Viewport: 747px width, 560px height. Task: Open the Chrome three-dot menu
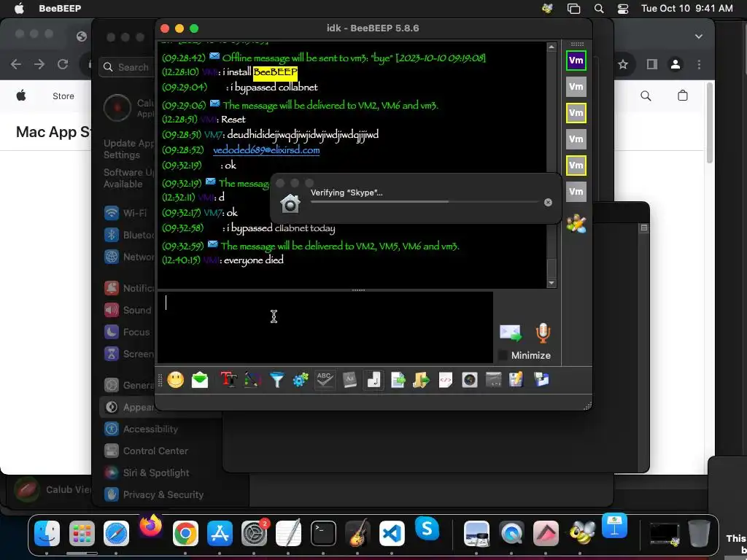tap(699, 64)
